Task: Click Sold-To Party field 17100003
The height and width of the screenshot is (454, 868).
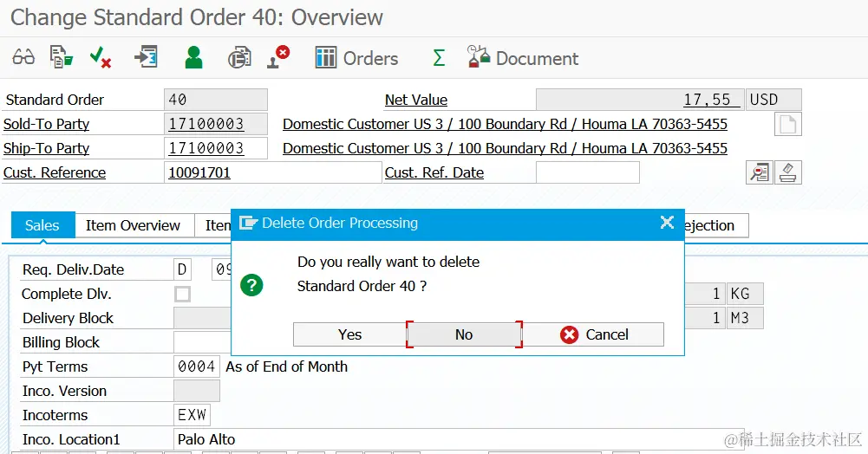Action: tap(216, 124)
